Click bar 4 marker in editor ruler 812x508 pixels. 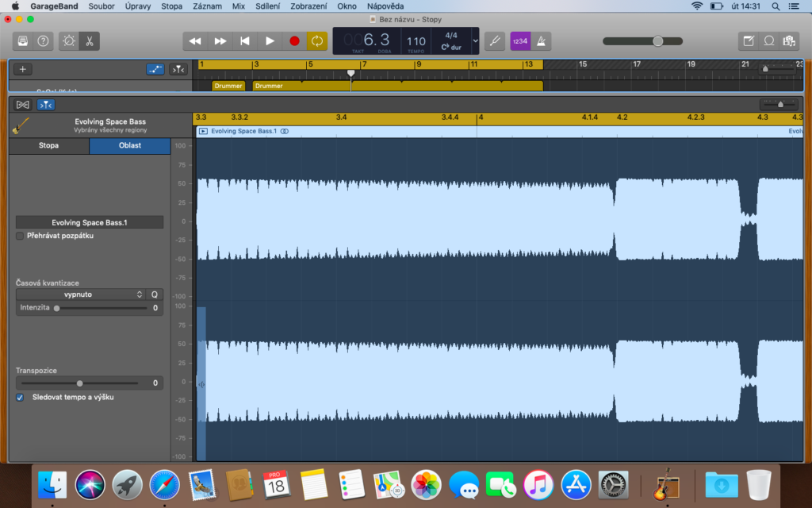480,117
